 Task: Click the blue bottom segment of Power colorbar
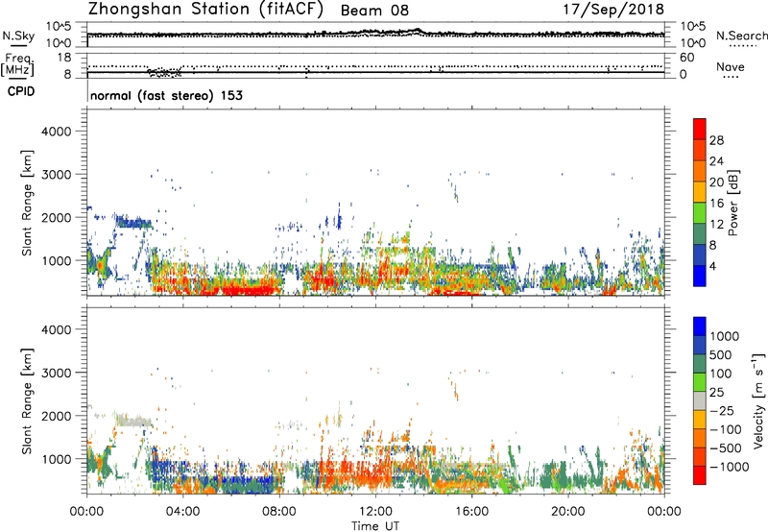(x=700, y=276)
